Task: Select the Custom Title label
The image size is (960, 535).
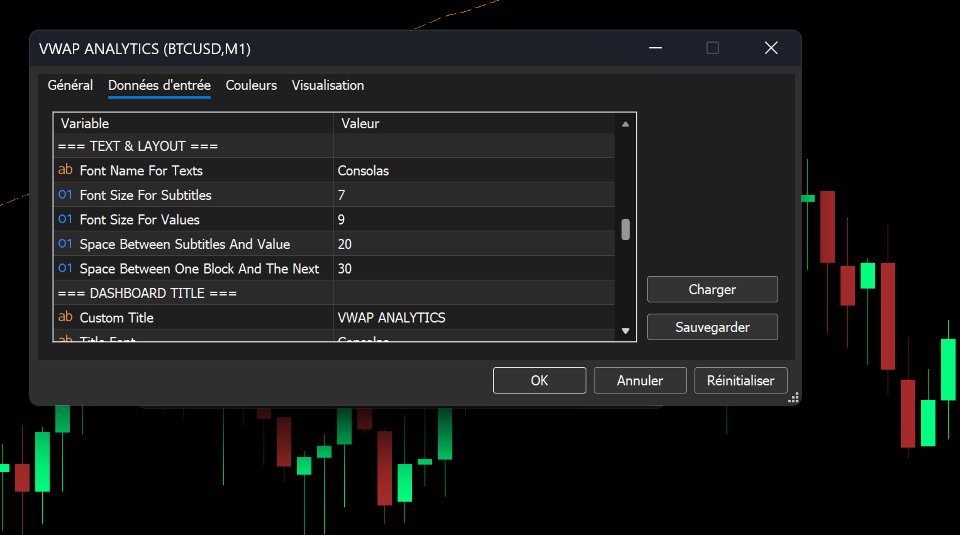Action: [116, 317]
